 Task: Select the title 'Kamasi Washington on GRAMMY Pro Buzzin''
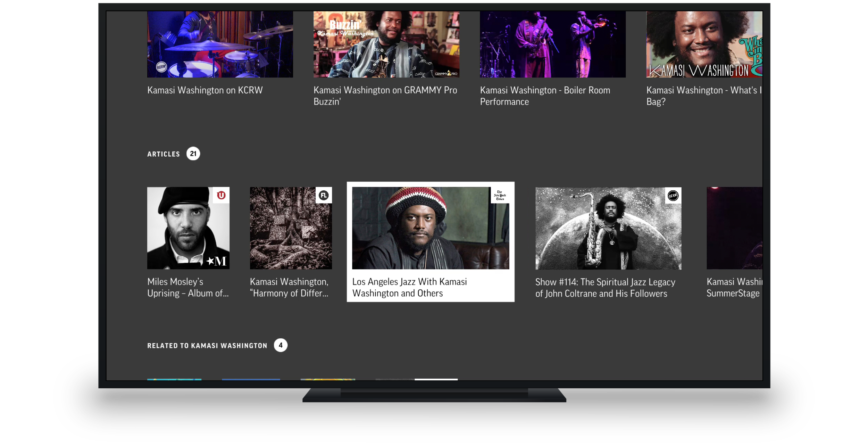pyautogui.click(x=385, y=96)
